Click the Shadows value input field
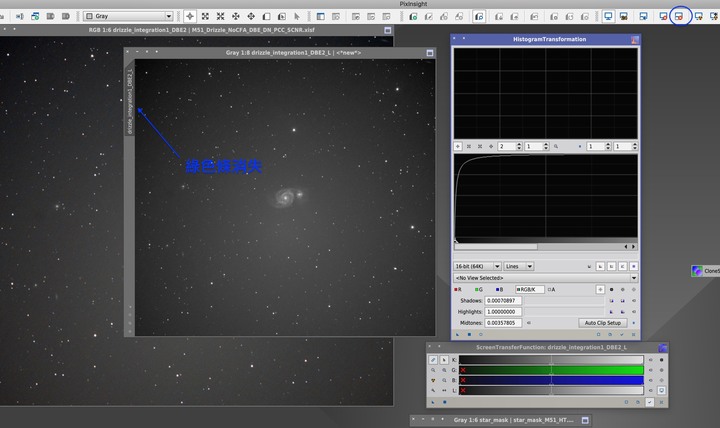Image resolution: width=720 pixels, height=428 pixels. 503,300
